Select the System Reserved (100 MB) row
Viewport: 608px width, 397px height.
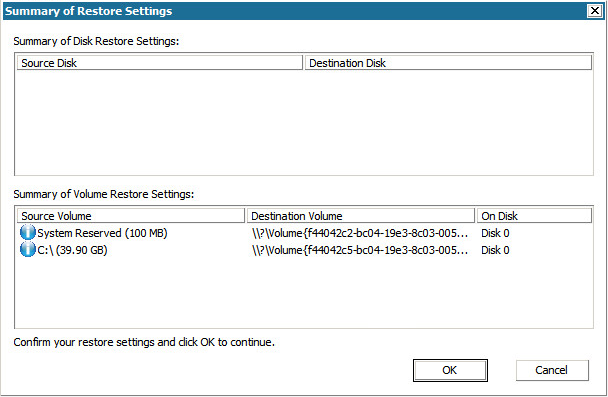click(x=304, y=233)
